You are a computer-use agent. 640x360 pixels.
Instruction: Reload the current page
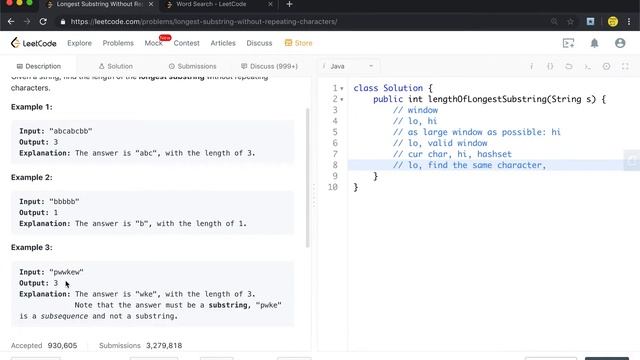[x=43, y=21]
